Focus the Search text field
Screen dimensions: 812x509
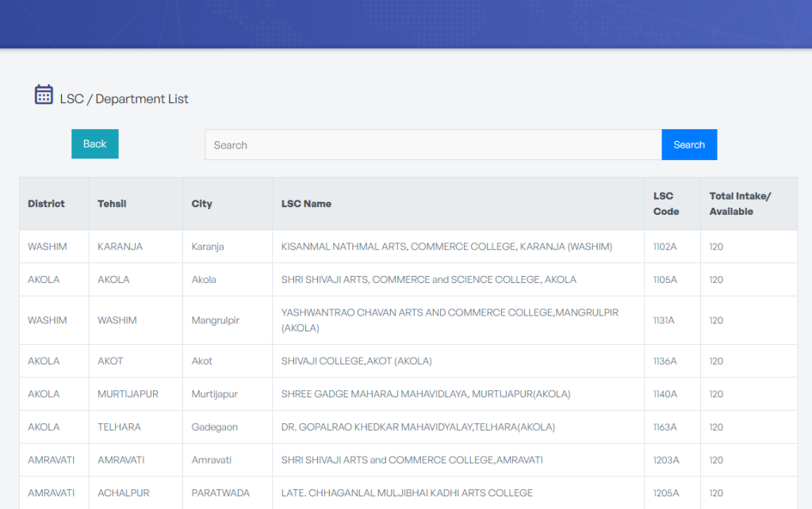tap(433, 145)
